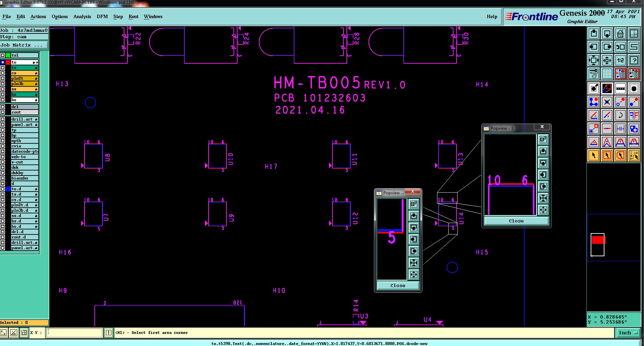Viewport: 644px width, 346px height.
Task: Click the pan down icon
Action: [607, 33]
